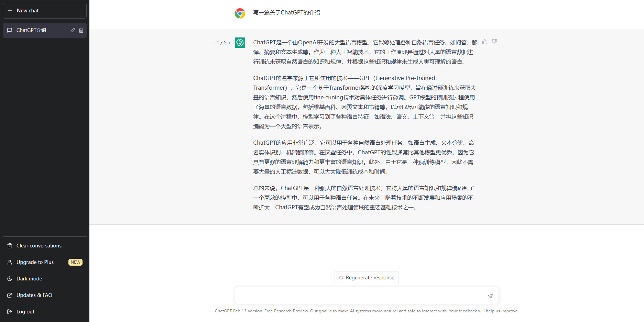Click the pencil icon to rename ChatGPT介绍 chat
644x322 pixels.
(x=73, y=30)
